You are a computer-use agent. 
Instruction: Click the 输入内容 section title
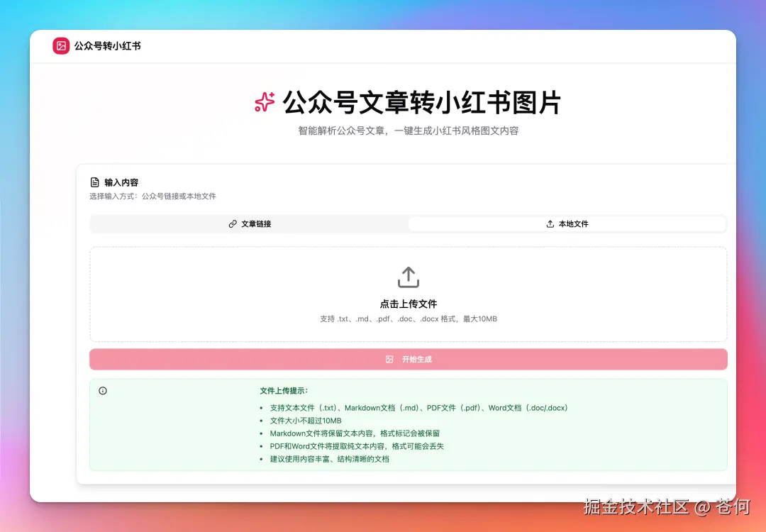[122, 182]
